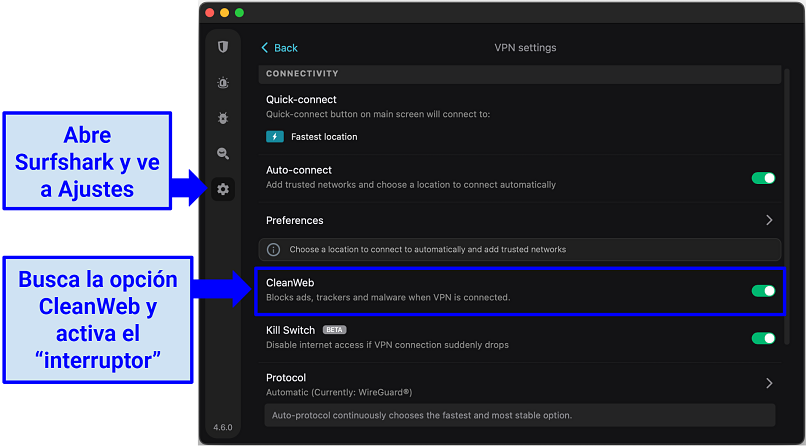806x446 pixels.
Task: Click the BETA badge on Kill Switch
Action: click(335, 330)
